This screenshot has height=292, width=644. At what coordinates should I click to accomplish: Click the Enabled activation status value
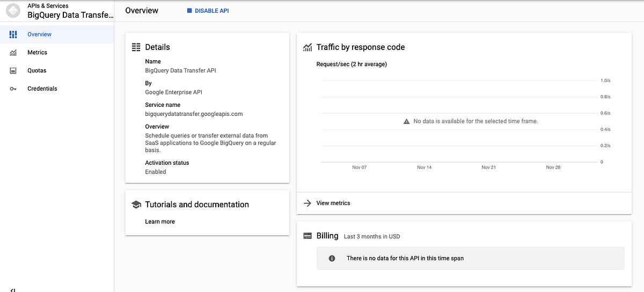click(x=156, y=172)
